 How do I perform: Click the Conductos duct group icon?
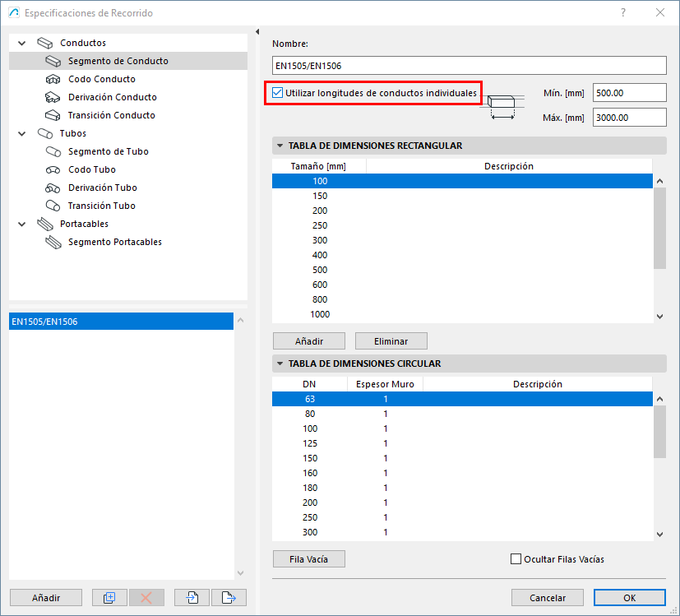pos(44,43)
